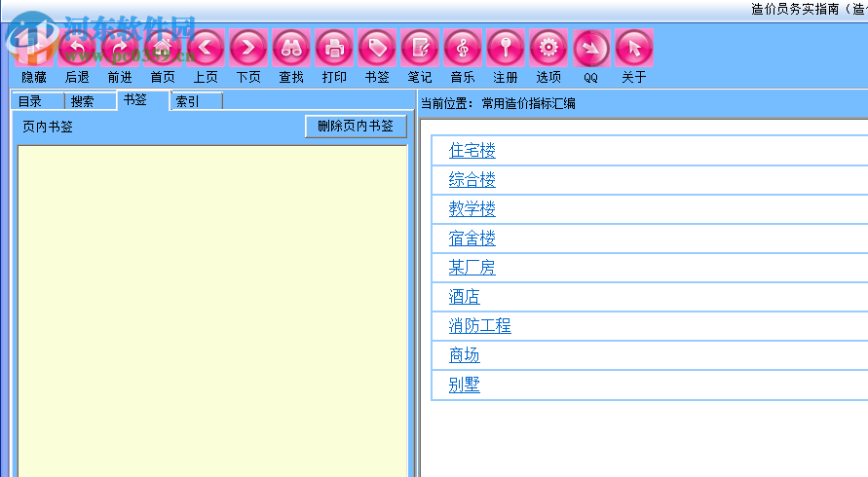The width and height of the screenshot is (868, 477).
Task: Click the 打印 printer icon
Action: pos(334,48)
